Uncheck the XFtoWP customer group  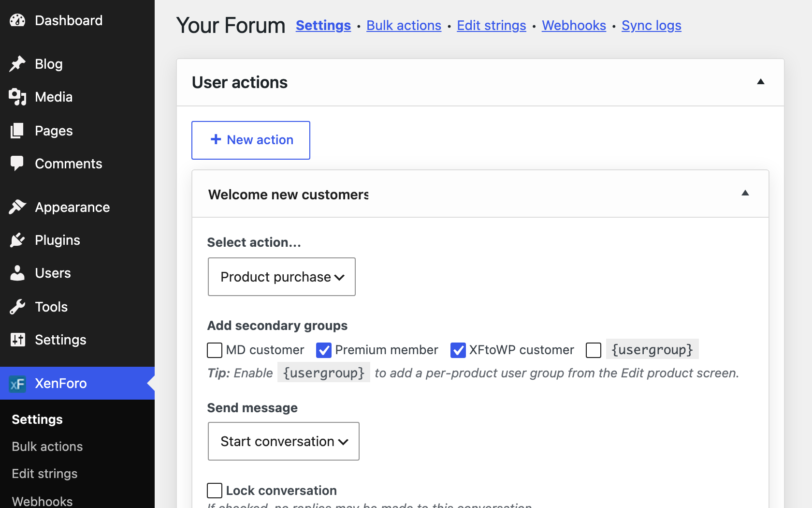[458, 350]
